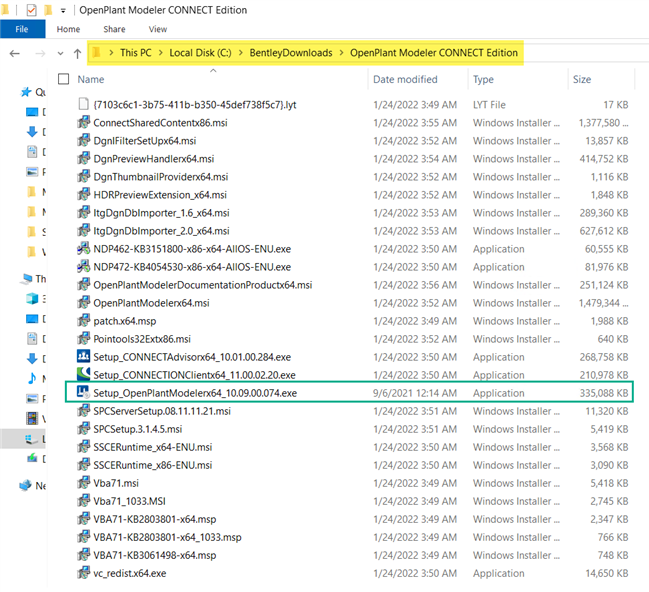Select NDP472-KB4054530 exe icon
This screenshot has height=592, width=649.
pyautogui.click(x=84, y=266)
